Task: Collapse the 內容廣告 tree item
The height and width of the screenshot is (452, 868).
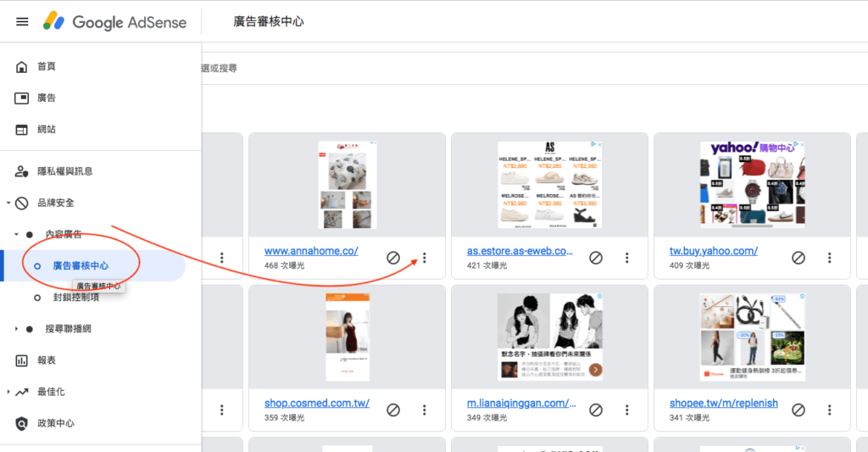Action: coord(16,234)
